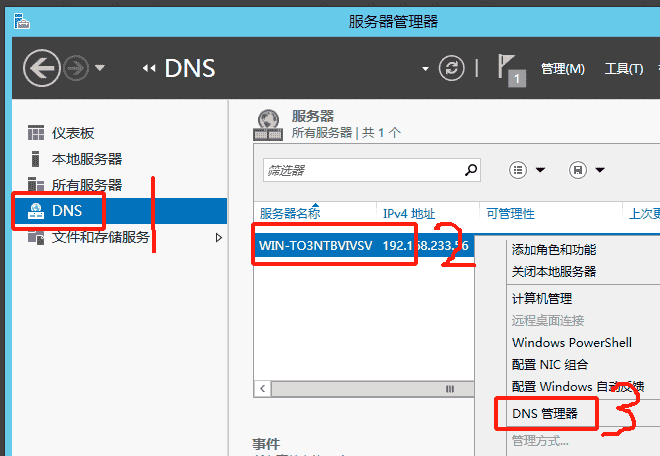Select DNS in the left sidebar

tap(66, 211)
